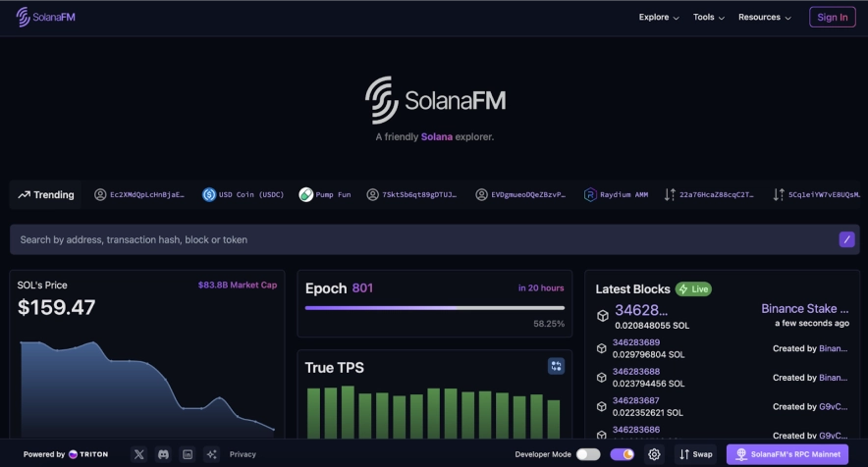Click the USD Coin (USDC) trending icon
The height and width of the screenshot is (467, 868).
(x=209, y=194)
